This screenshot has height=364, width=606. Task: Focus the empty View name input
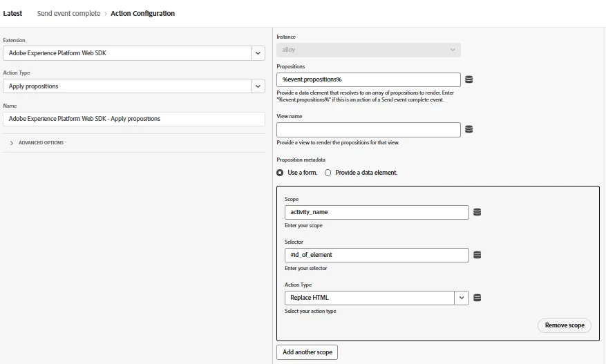(368, 130)
